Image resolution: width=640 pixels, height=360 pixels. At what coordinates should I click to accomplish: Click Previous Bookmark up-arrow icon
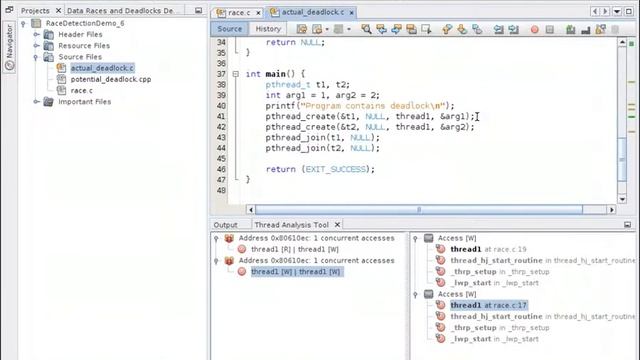[x=447, y=29]
